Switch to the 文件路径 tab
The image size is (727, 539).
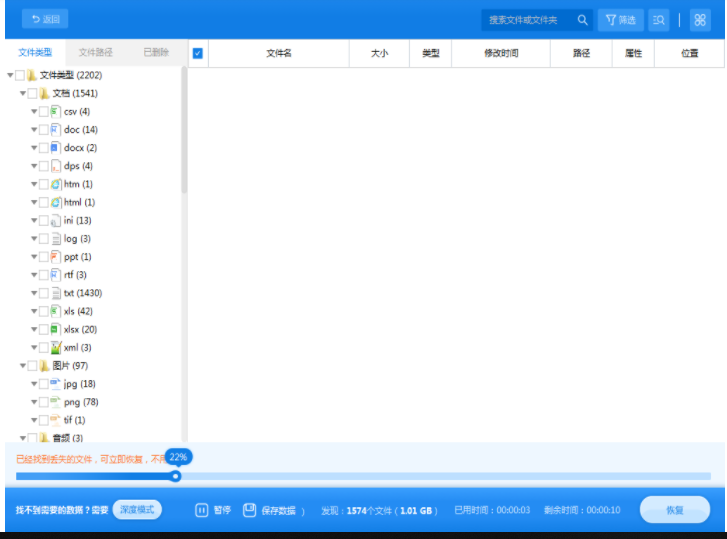point(96,53)
